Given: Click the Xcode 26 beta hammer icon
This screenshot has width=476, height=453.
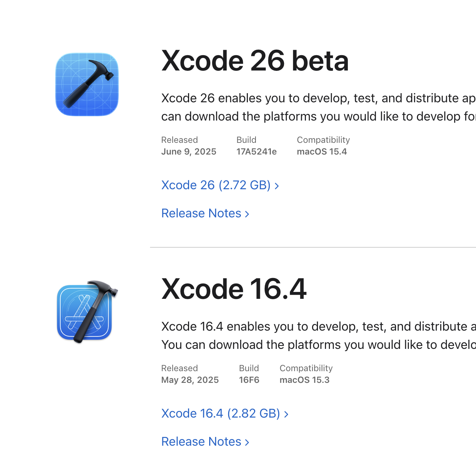Looking at the screenshot, I should [x=87, y=84].
